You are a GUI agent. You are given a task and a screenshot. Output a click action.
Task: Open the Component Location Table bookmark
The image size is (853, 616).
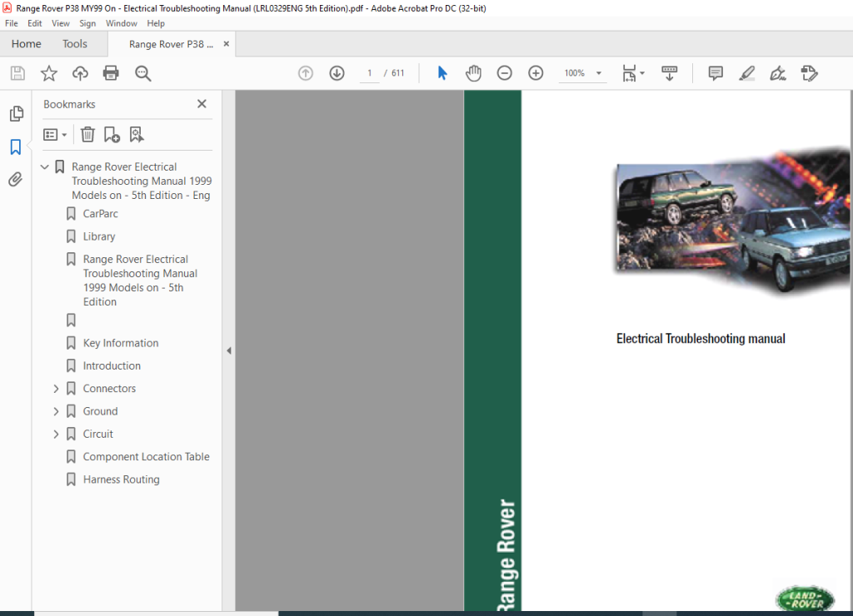(x=146, y=457)
